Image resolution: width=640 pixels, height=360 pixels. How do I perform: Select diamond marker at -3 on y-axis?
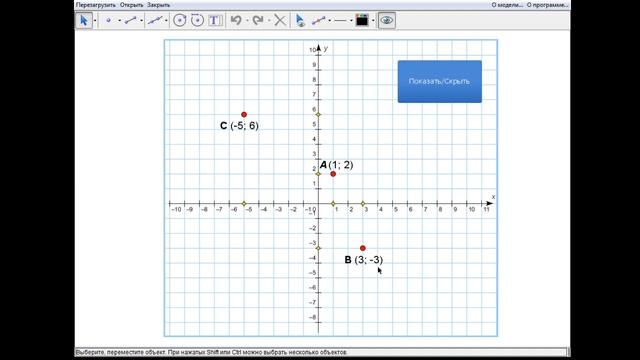(318, 248)
